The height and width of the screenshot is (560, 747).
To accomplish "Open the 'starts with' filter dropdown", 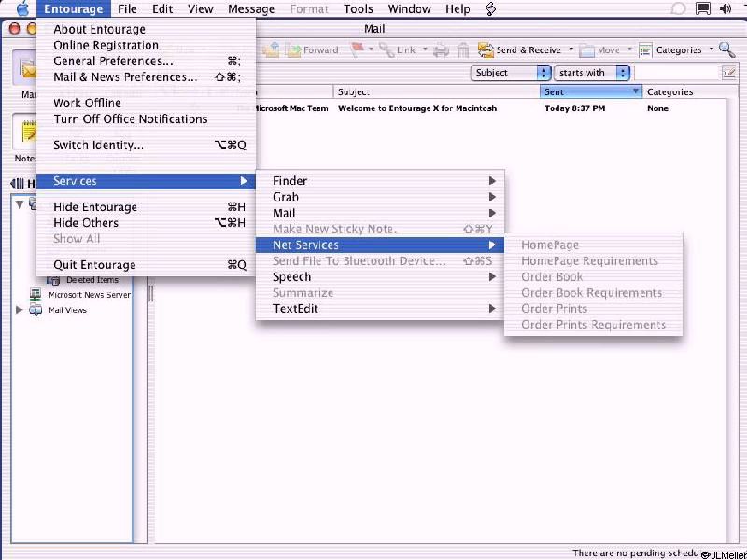I will (x=591, y=73).
